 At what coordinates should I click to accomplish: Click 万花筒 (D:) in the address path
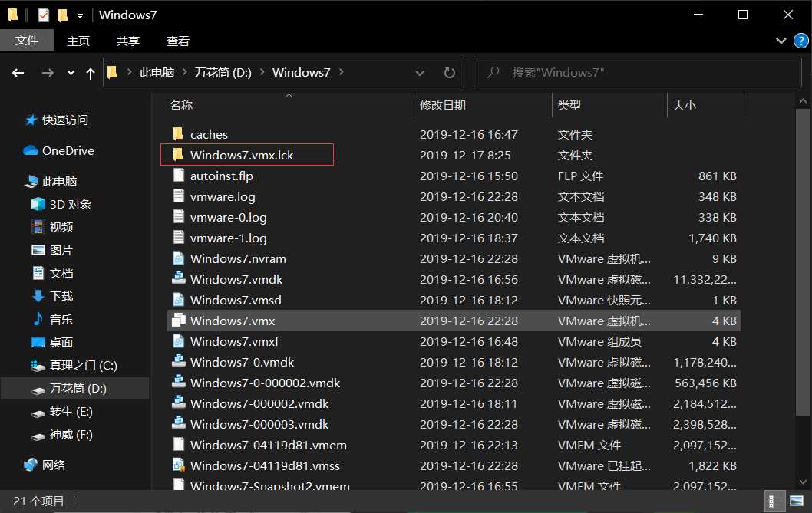pos(223,73)
